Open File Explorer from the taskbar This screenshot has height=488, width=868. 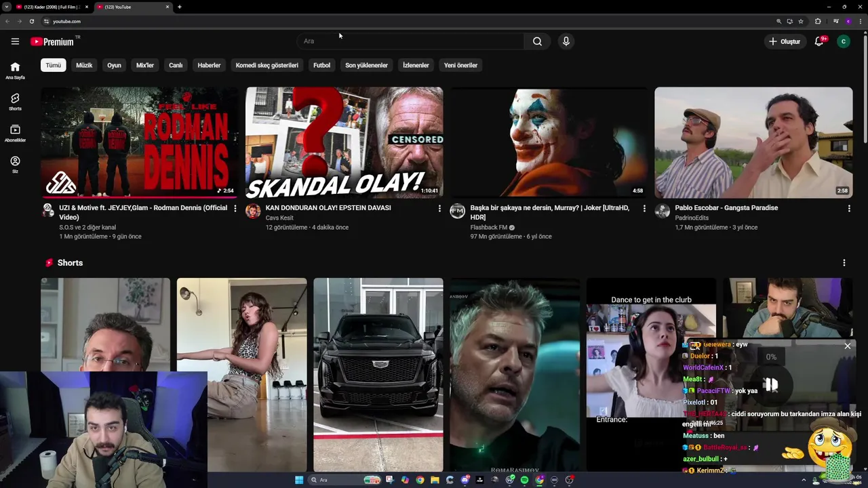[x=435, y=480]
